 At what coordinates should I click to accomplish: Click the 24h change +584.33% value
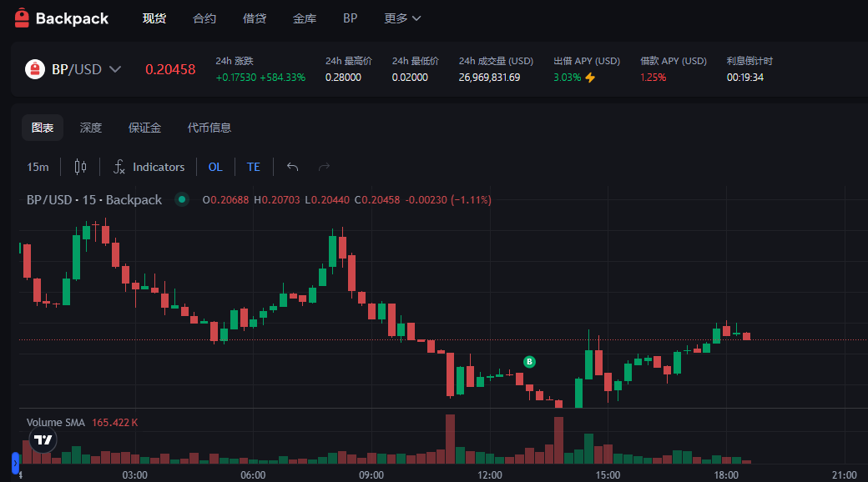[282, 78]
